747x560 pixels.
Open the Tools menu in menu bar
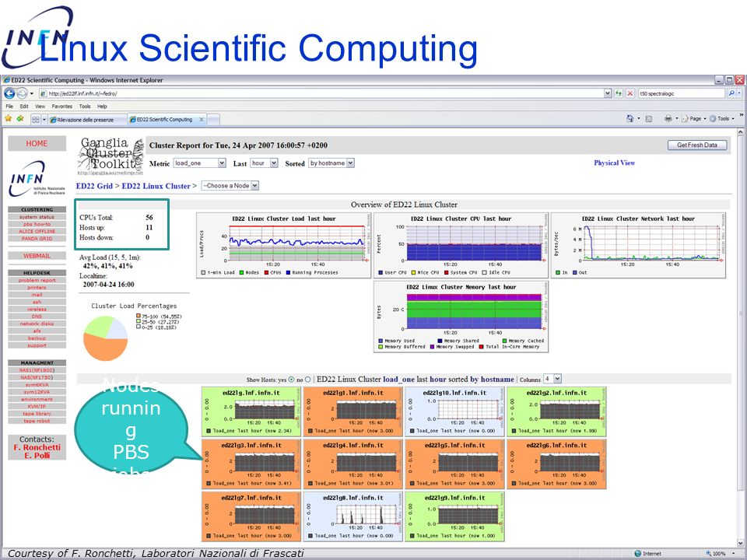pyautogui.click(x=85, y=107)
